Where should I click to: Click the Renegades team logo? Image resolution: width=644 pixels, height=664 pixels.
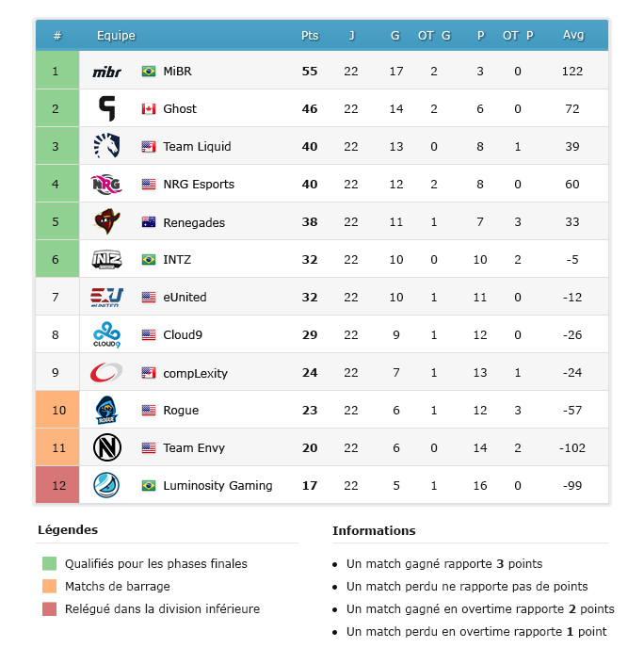pos(106,222)
